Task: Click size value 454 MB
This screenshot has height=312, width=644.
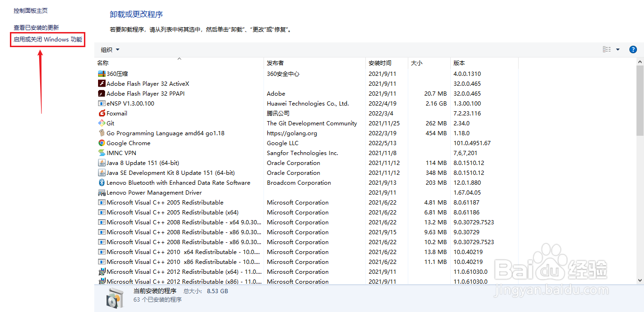Action: pos(436,133)
